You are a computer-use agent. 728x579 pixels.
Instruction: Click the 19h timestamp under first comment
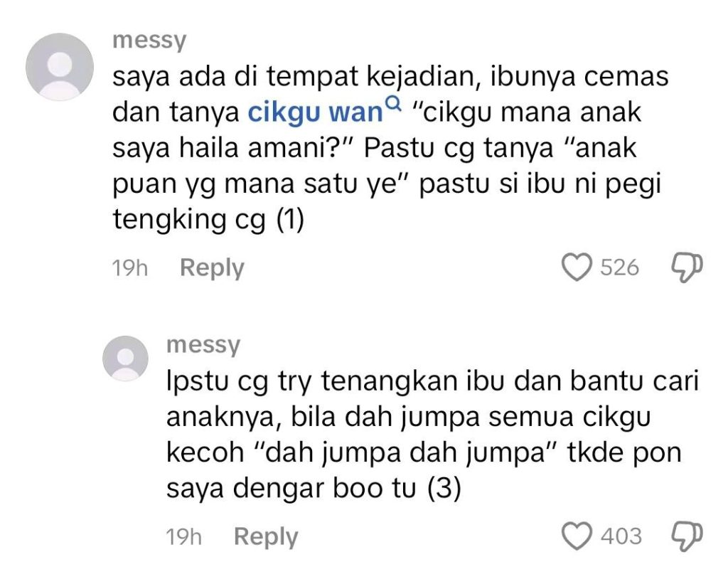pyautogui.click(x=130, y=268)
